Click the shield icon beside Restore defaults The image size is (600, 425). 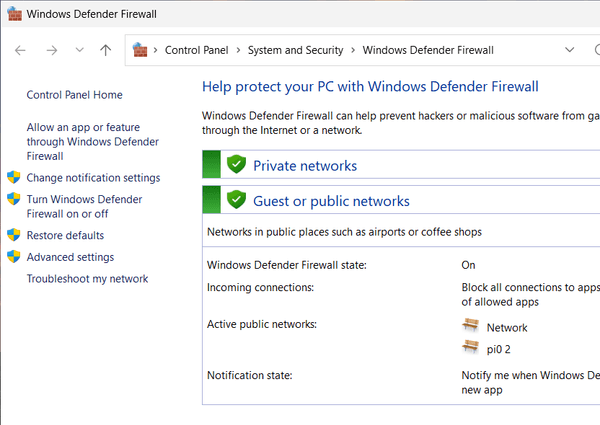[x=14, y=236]
